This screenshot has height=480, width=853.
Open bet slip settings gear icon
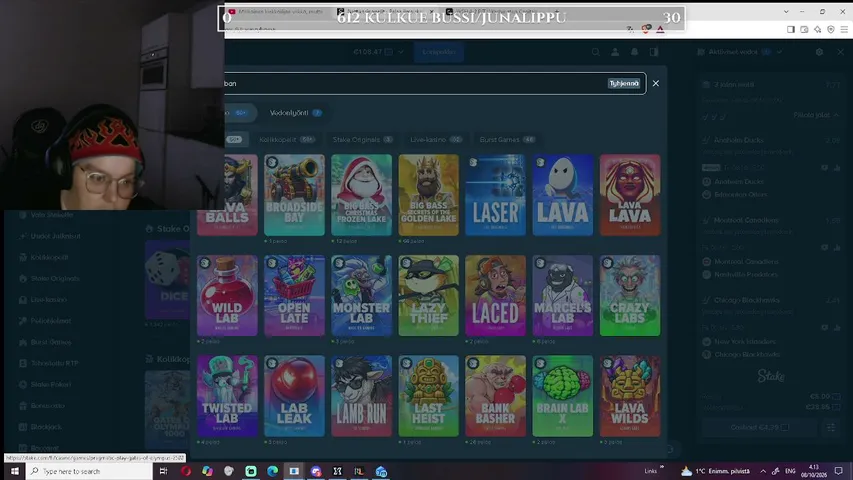coord(819,52)
